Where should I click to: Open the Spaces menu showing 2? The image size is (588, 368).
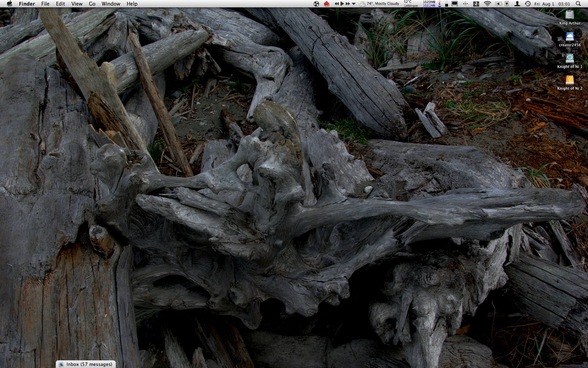[x=476, y=4]
